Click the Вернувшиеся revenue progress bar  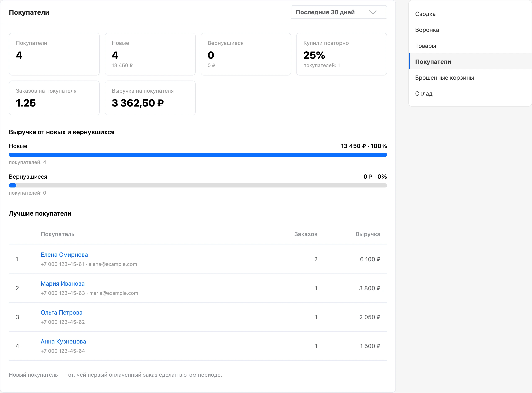click(198, 185)
